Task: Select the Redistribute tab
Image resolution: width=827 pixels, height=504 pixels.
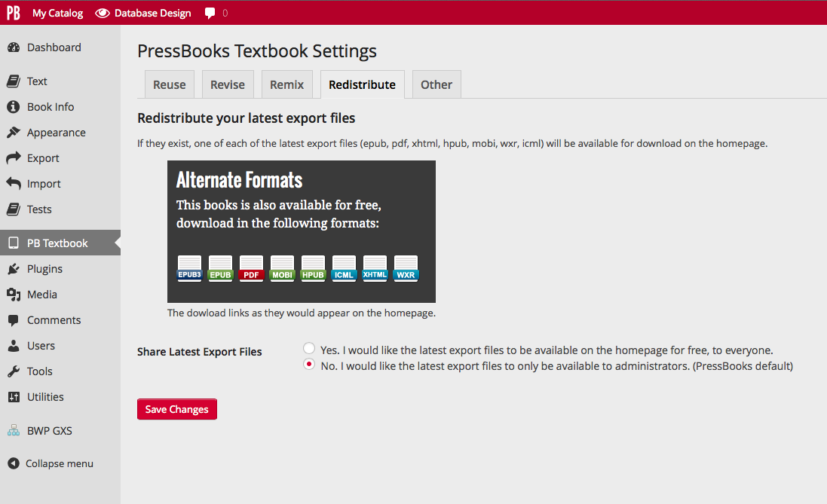Action: pos(363,84)
